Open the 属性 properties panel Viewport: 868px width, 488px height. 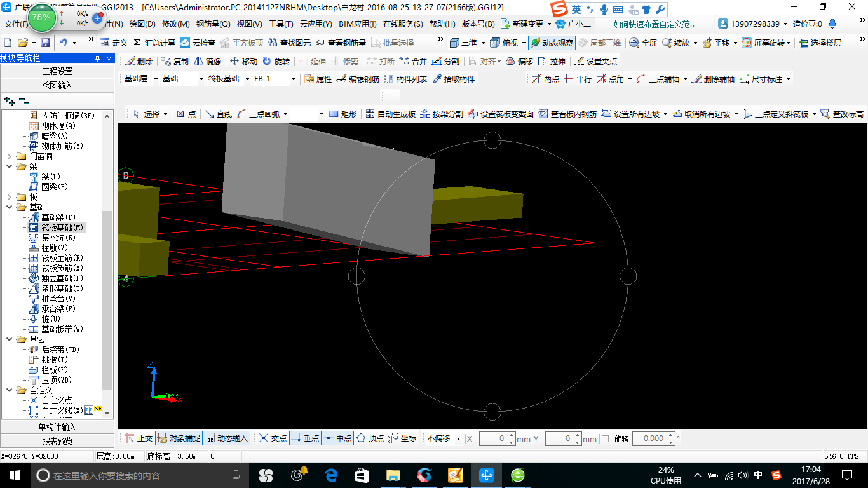pyautogui.click(x=318, y=79)
